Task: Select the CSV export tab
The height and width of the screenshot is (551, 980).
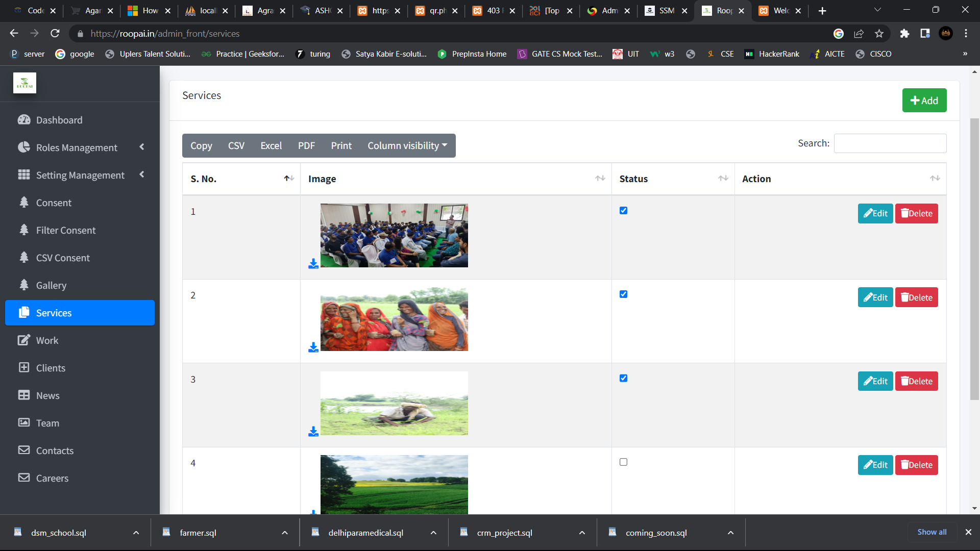Action: point(236,145)
